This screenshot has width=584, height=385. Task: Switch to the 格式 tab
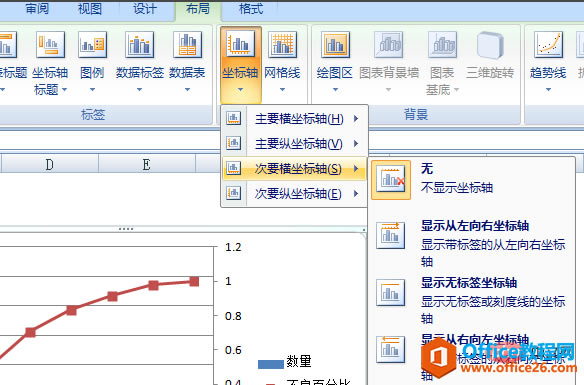coord(251,8)
